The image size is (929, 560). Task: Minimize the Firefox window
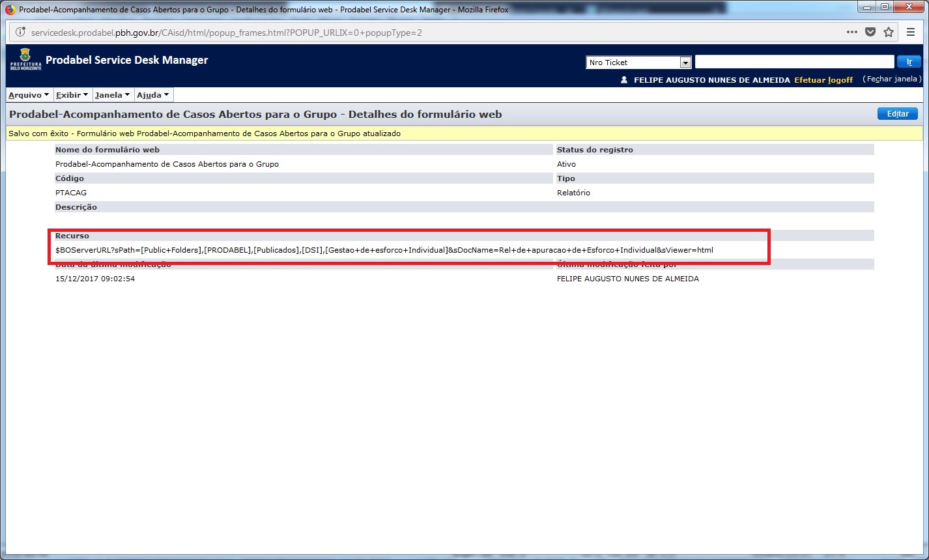(867, 7)
